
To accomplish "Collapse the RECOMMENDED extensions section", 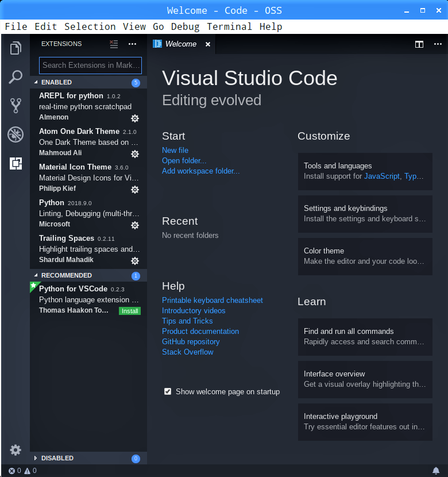I will (x=88, y=275).
